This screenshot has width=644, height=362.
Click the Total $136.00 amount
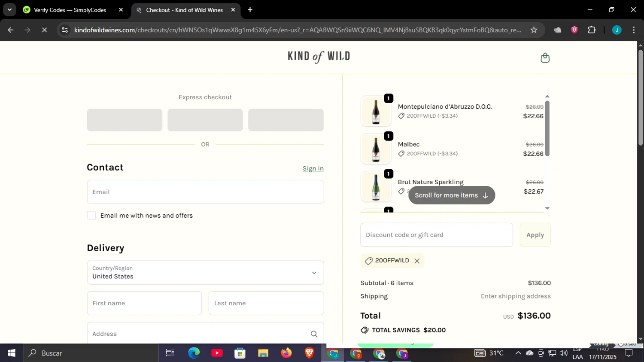[x=534, y=316]
